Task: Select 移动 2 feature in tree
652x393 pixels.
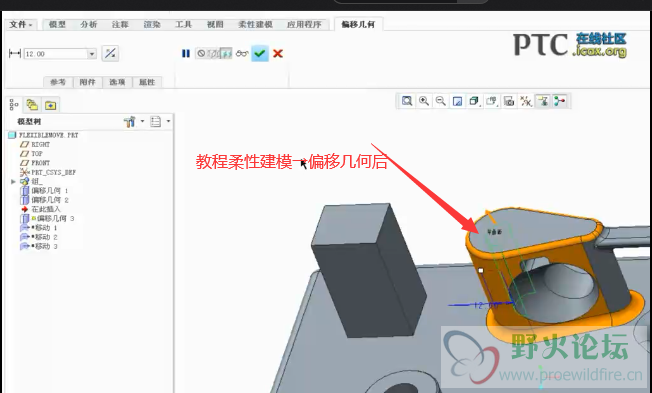Action: coord(39,237)
